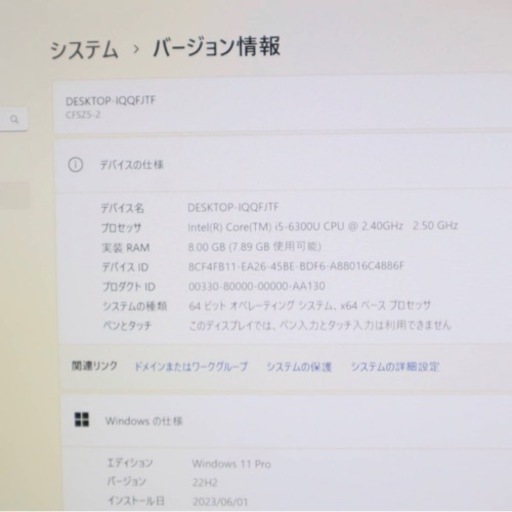Select the システムの種類 value 64 ビット
This screenshot has width=512, height=512.
pos(310,305)
